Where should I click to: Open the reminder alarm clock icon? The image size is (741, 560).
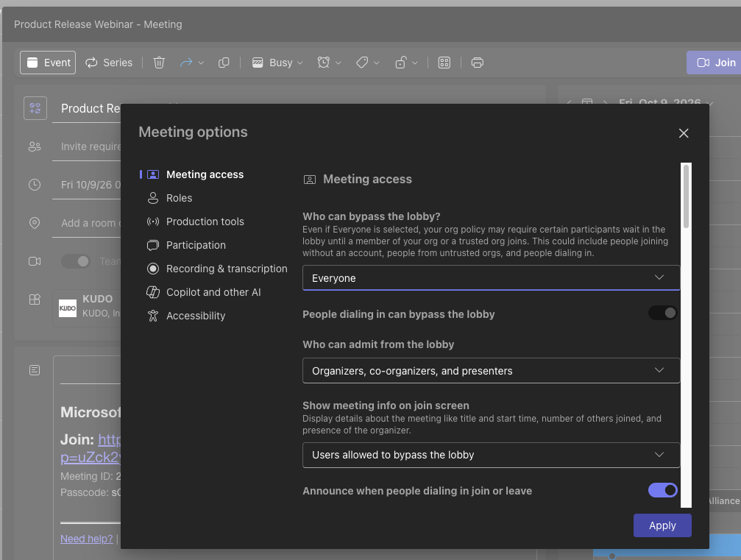coord(323,63)
